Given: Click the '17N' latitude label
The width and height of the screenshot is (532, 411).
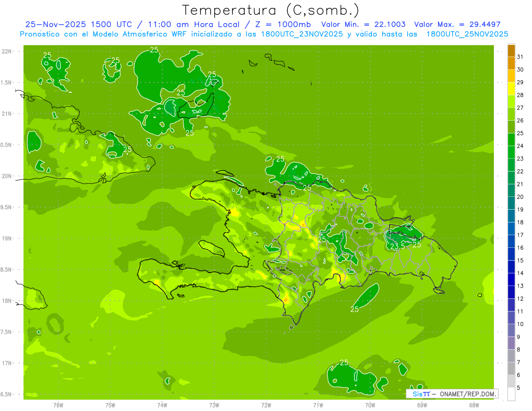Looking at the screenshot, I should 7,364.
